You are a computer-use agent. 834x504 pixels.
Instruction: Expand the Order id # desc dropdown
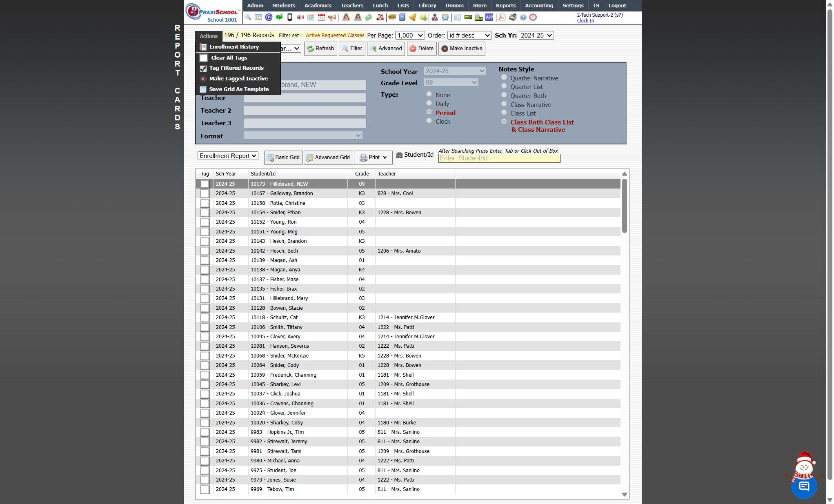469,36
